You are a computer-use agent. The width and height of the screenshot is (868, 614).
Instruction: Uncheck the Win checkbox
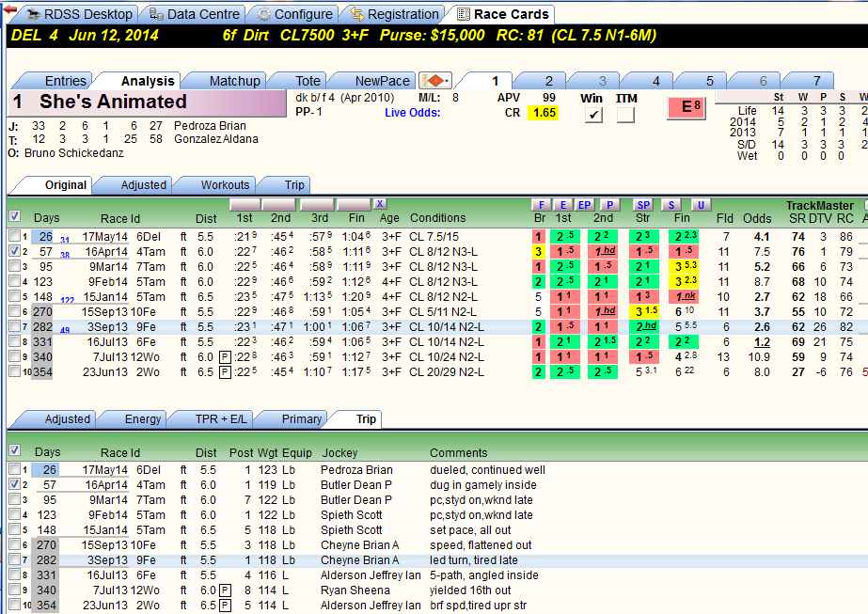593,115
